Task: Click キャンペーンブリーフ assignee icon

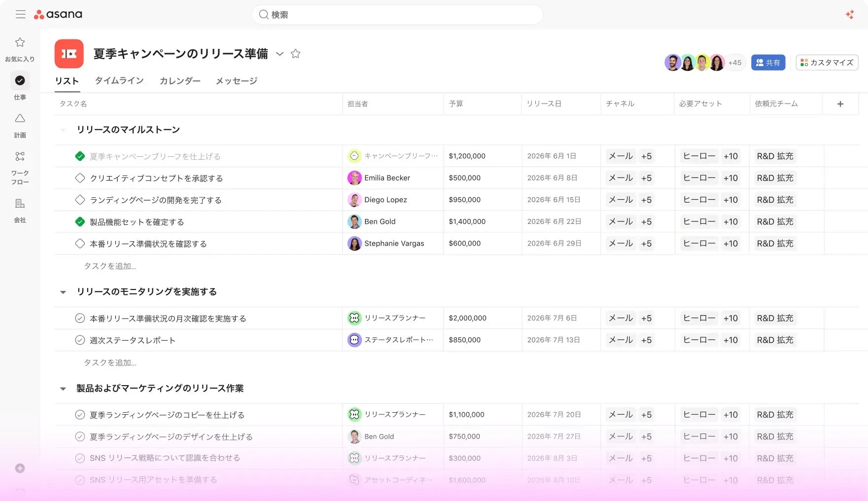Action: [354, 156]
